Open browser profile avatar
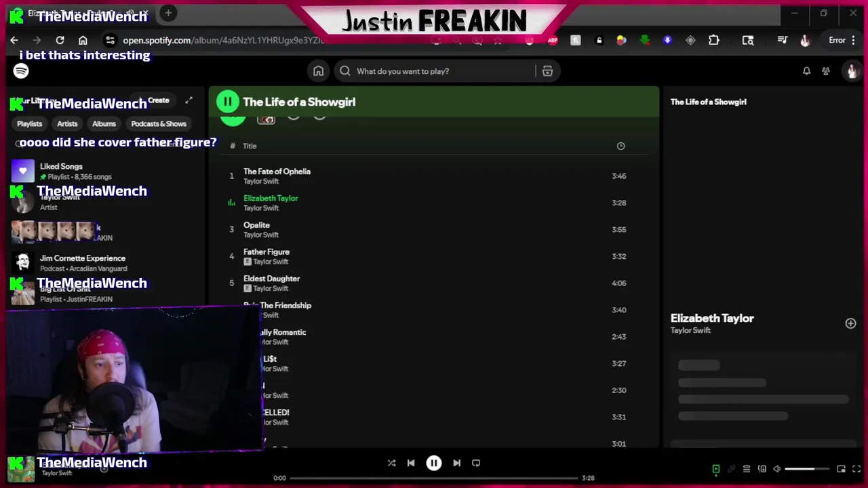 pyautogui.click(x=805, y=40)
